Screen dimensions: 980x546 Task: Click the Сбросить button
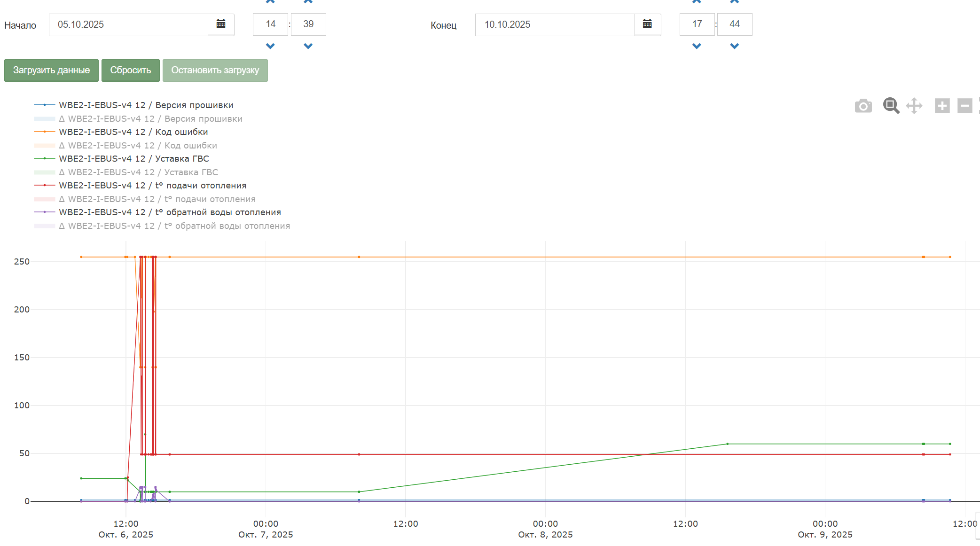[x=130, y=70]
